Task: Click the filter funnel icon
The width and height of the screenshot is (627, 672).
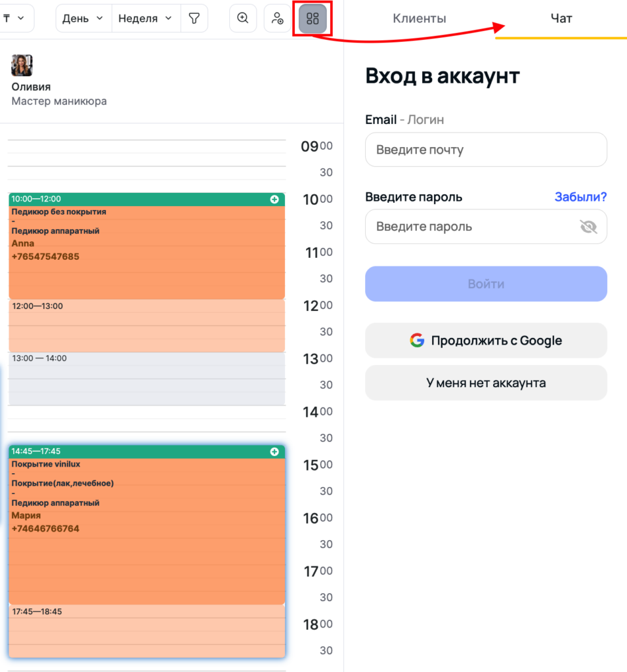Action: point(194,18)
